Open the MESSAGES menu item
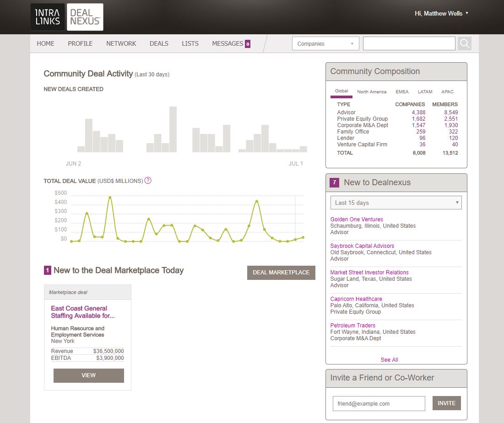Image resolution: width=504 pixels, height=423 pixels. click(228, 43)
